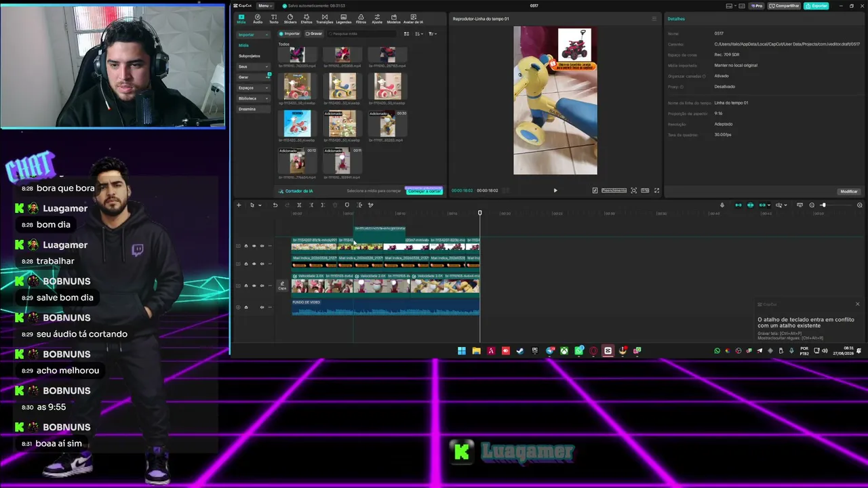Open the media sort dropdown
This screenshot has height=488, width=868.
point(419,33)
